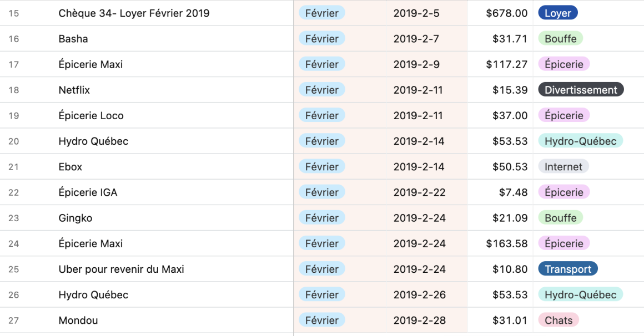Click the blue Loyer category tag
Viewport: 644px width, 336px height.
(x=557, y=13)
